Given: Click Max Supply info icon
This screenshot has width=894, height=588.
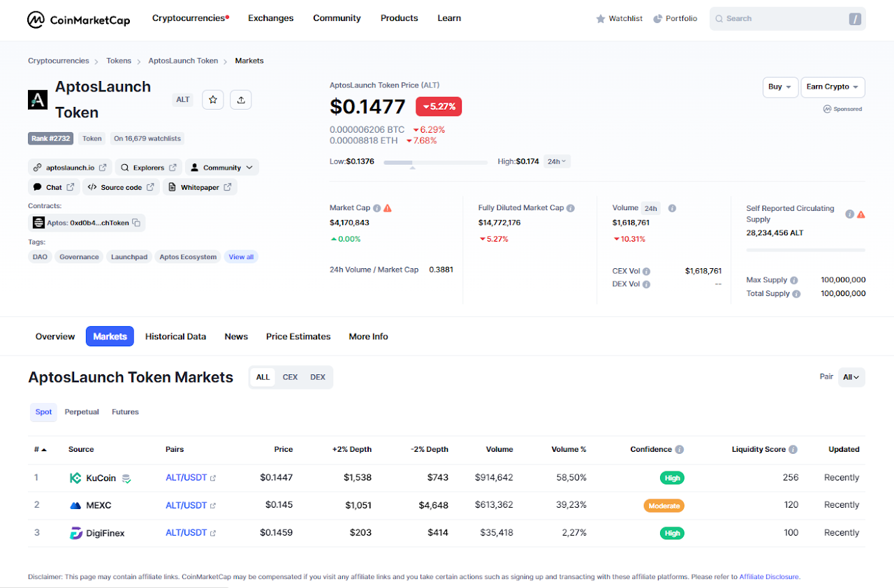Looking at the screenshot, I should [794, 280].
